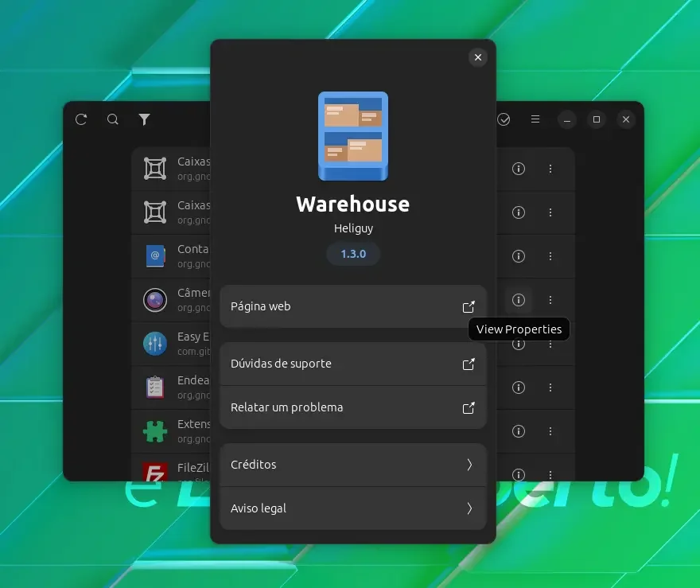Screen dimensions: 700x588
Task: Click the first Caixas app icon
Action: click(x=155, y=169)
